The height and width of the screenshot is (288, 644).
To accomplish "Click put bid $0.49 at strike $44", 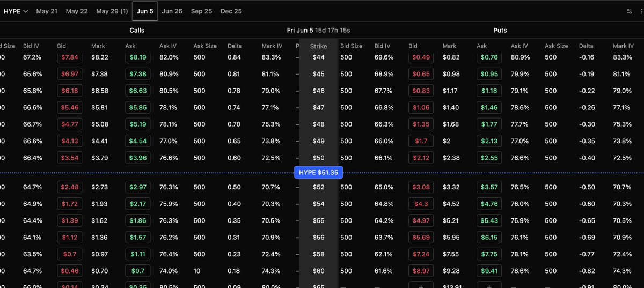I will coord(421,57).
